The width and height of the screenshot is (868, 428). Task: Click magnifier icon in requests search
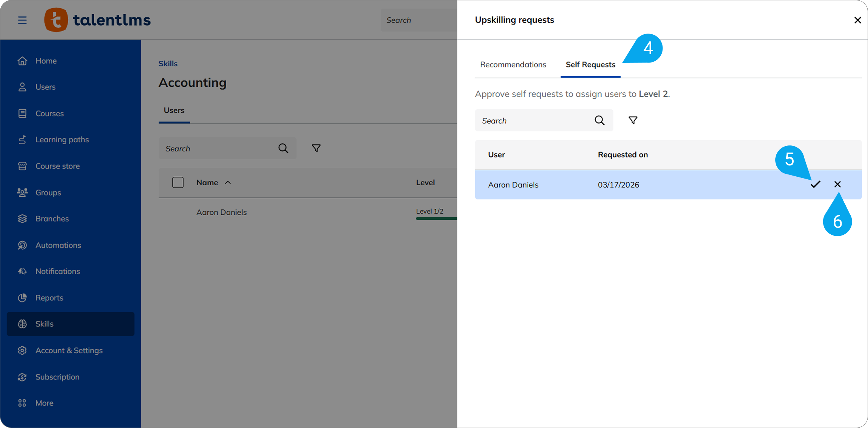(599, 120)
